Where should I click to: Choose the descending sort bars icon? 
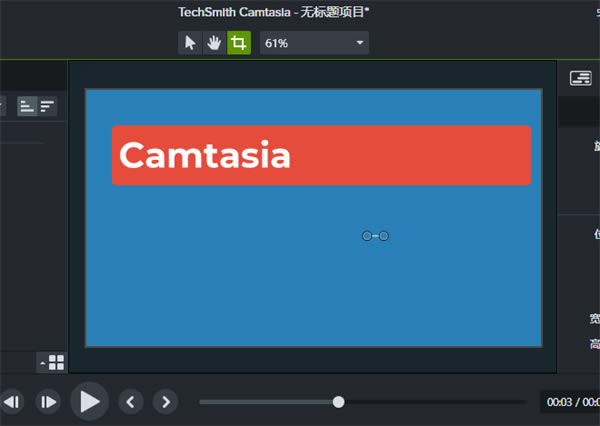pos(47,106)
